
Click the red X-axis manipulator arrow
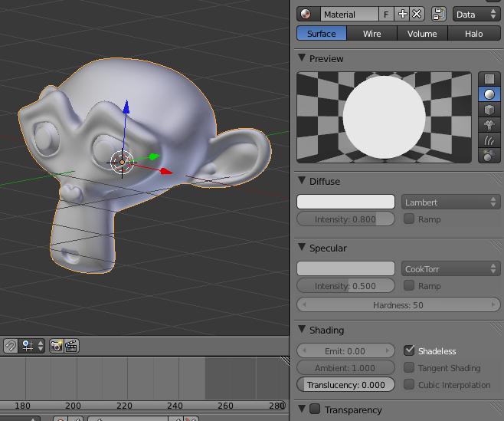(x=166, y=171)
